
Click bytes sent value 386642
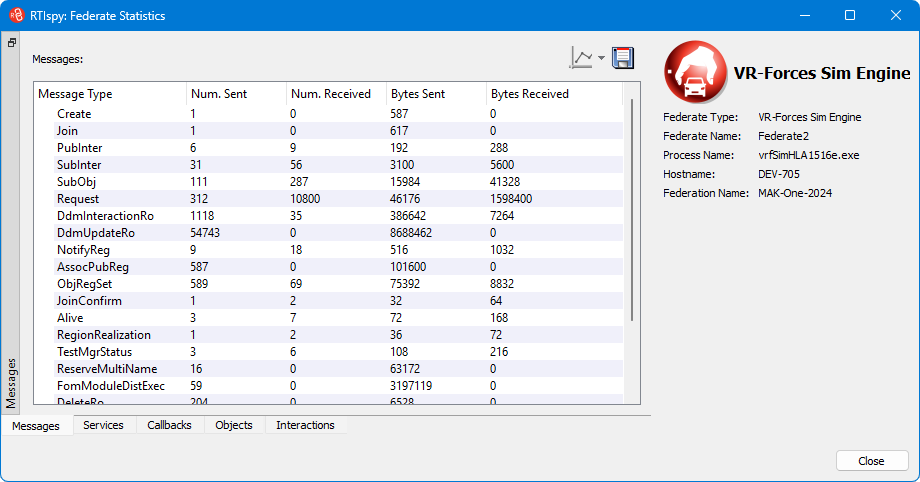point(408,216)
